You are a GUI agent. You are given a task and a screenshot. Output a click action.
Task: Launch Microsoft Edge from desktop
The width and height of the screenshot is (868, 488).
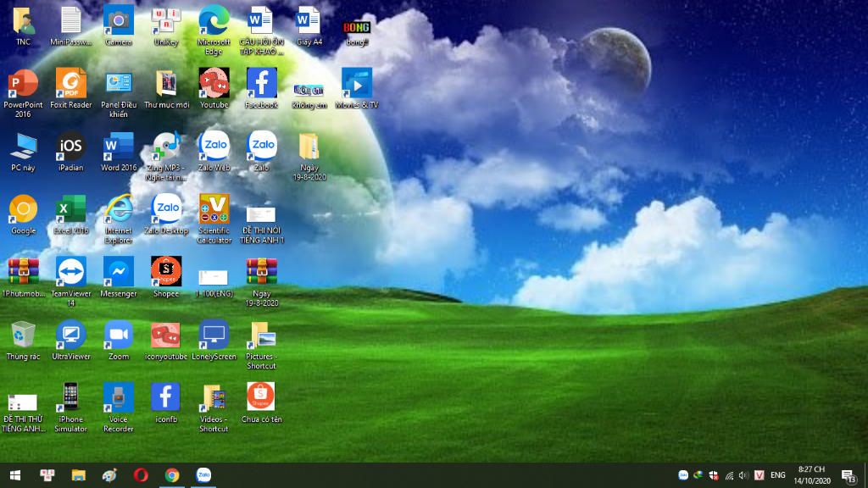point(214,21)
